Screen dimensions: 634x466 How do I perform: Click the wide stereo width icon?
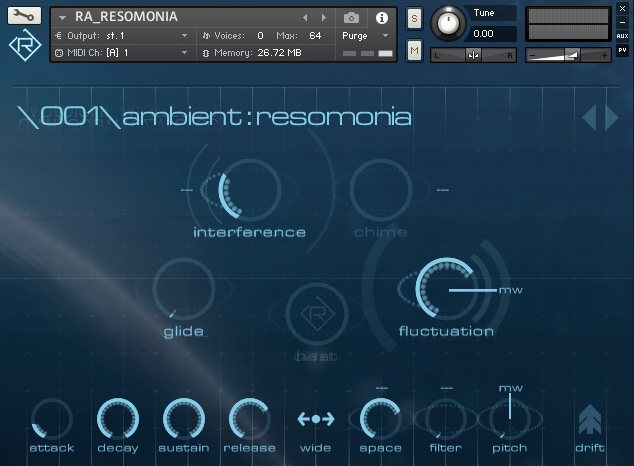(316, 419)
